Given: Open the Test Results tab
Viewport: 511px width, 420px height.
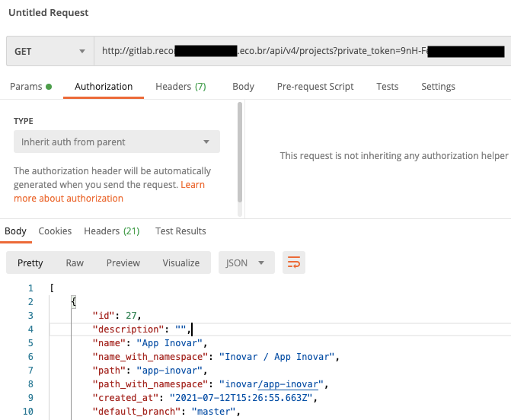Looking at the screenshot, I should [x=180, y=231].
